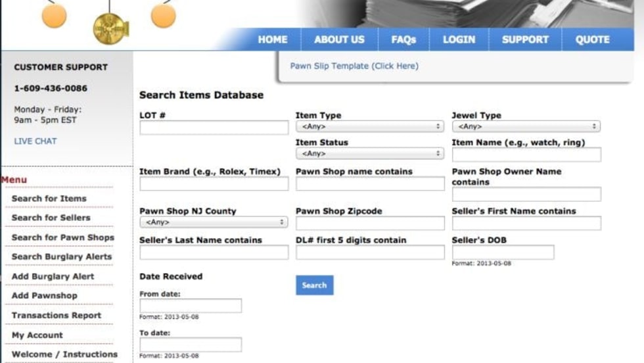Go to Search Burglary Alerts page
Viewport: 644px width, 363px height.
point(62,256)
